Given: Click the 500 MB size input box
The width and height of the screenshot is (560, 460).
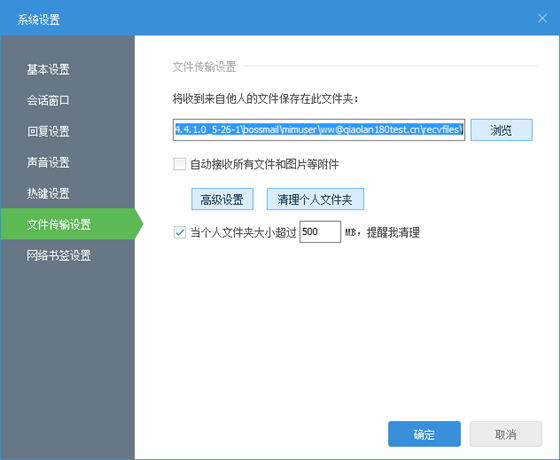Looking at the screenshot, I should point(320,232).
